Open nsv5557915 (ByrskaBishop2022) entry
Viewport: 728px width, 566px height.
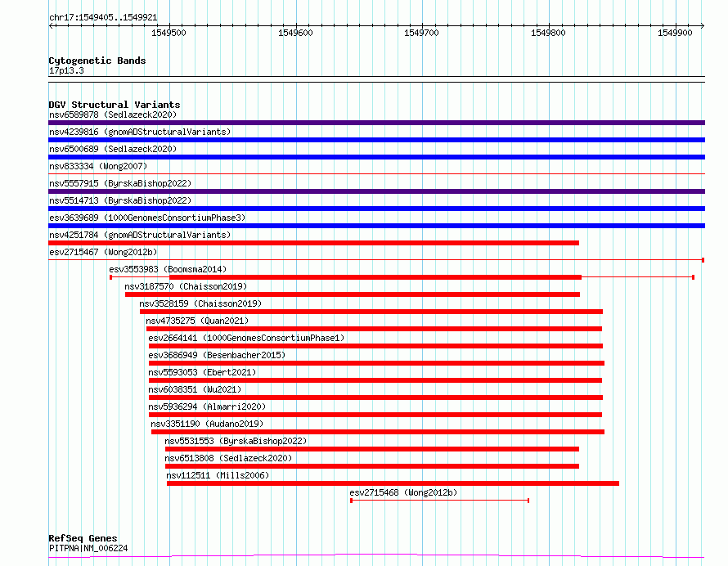120,183
